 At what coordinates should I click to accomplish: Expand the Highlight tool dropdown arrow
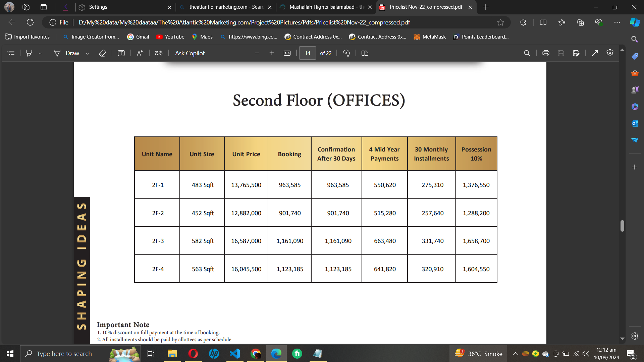pos(40,53)
